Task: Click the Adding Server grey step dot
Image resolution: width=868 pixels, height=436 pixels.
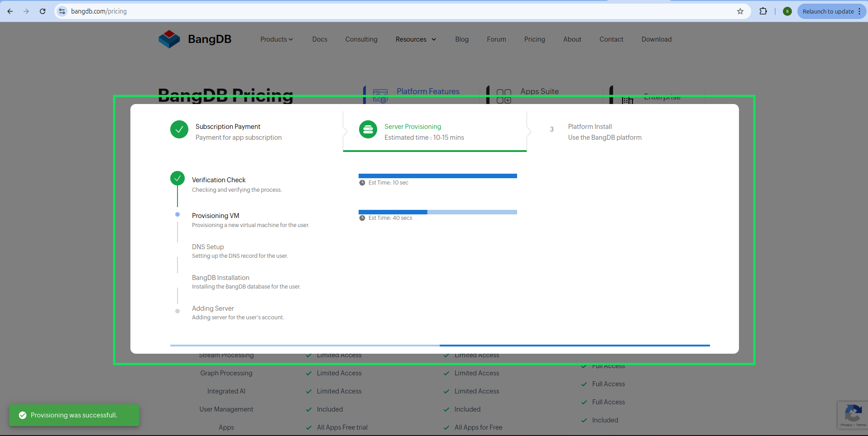Action: (x=177, y=311)
